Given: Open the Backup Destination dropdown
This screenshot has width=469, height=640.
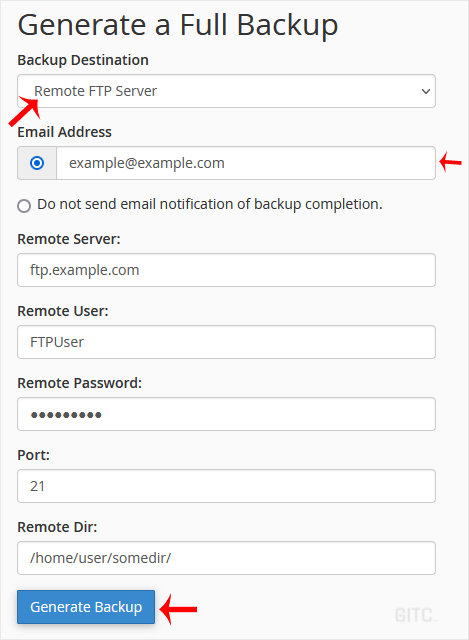Looking at the screenshot, I should (x=226, y=91).
